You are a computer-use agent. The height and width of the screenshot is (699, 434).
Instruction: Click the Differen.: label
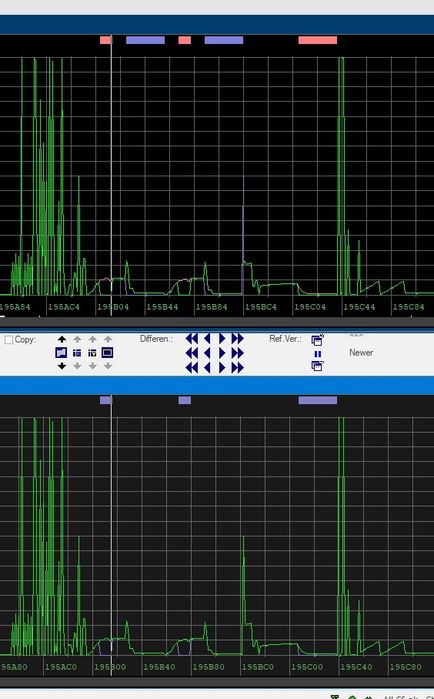[156, 339]
